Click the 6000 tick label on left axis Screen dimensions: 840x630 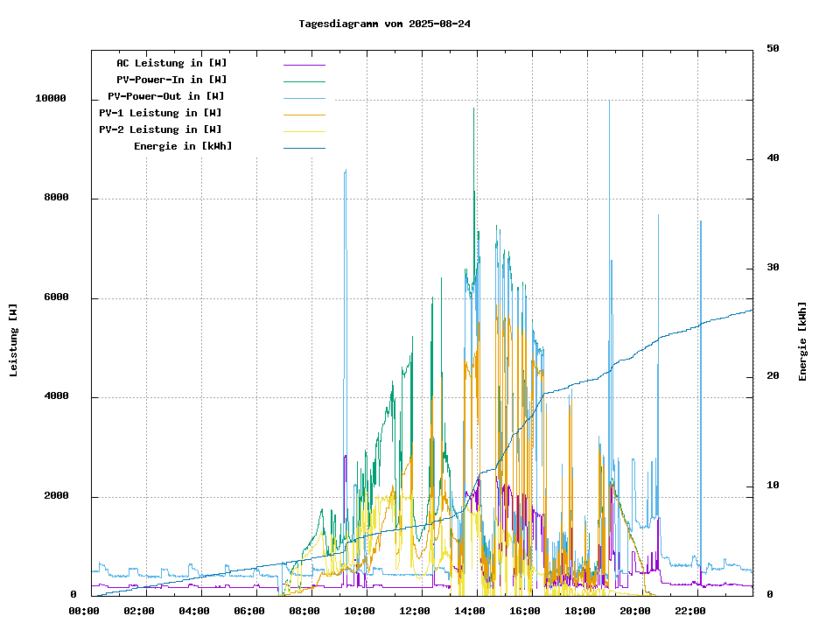tap(53, 297)
